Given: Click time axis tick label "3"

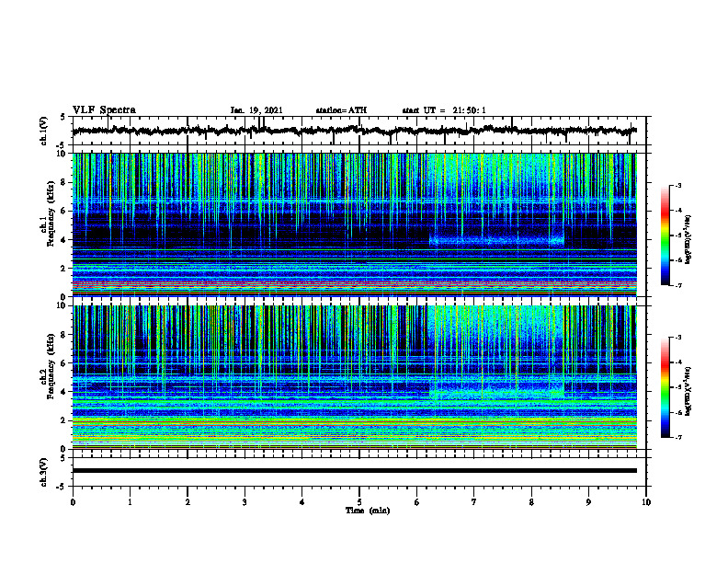Looking at the screenshot, I should point(245,502).
